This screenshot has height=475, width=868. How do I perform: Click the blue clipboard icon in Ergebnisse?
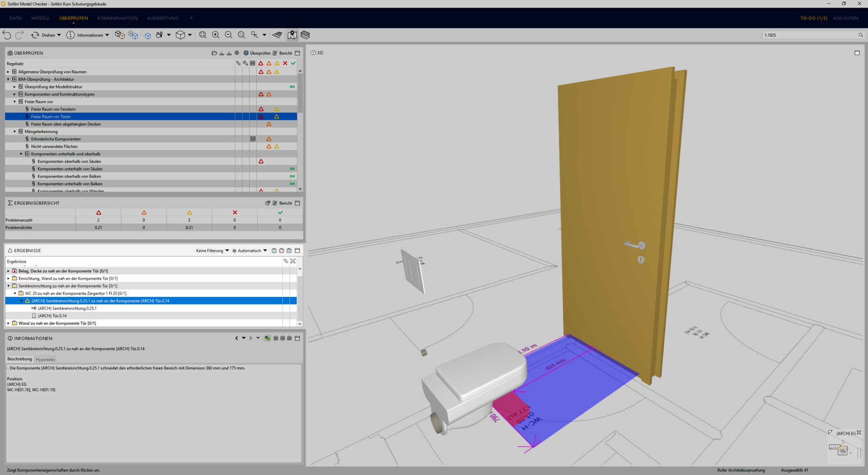coord(289,251)
